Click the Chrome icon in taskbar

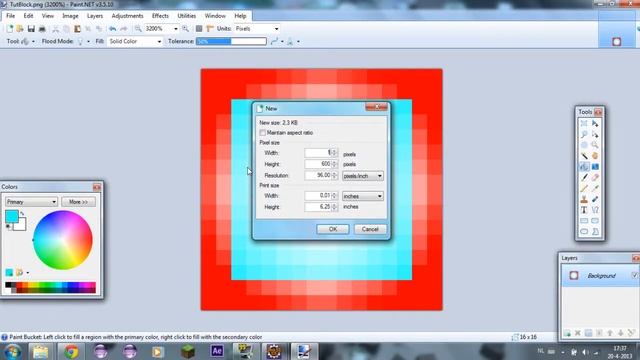[71, 351]
